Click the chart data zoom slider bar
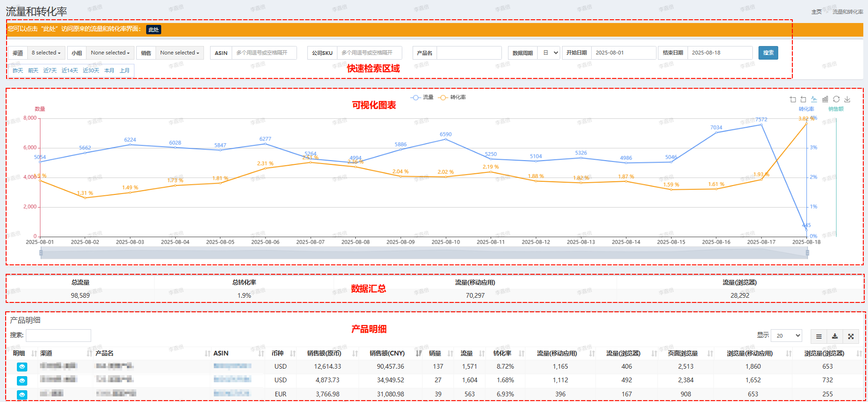 pyautogui.click(x=424, y=253)
